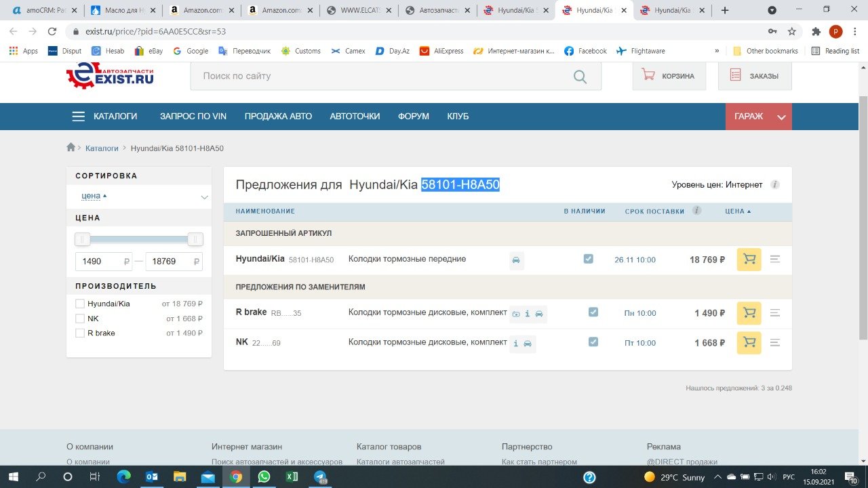The image size is (868, 488).
Task: Click the search magnifier icon
Action: 580,77
